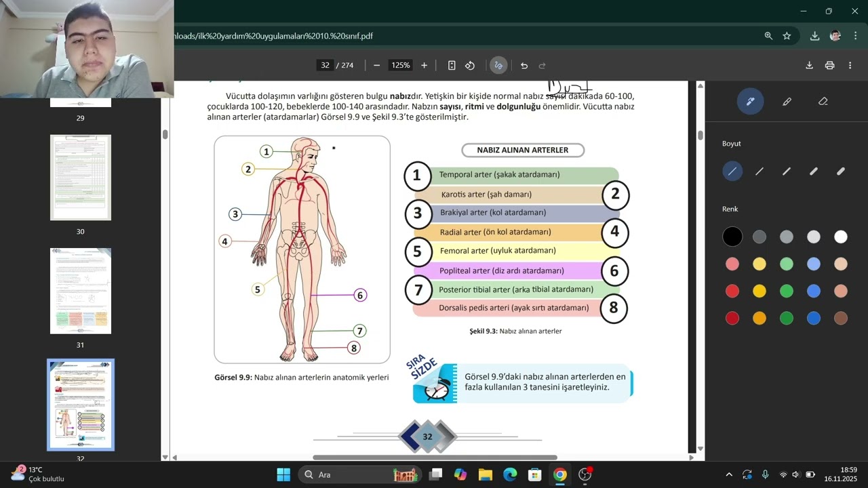Choose the thinnest pen size
Screen dimensions: 868x488
pos(732,171)
